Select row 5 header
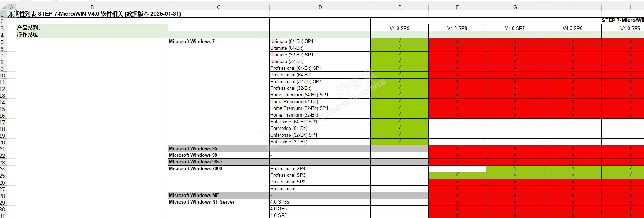Image resolution: width=644 pixels, height=218 pixels. (3, 42)
